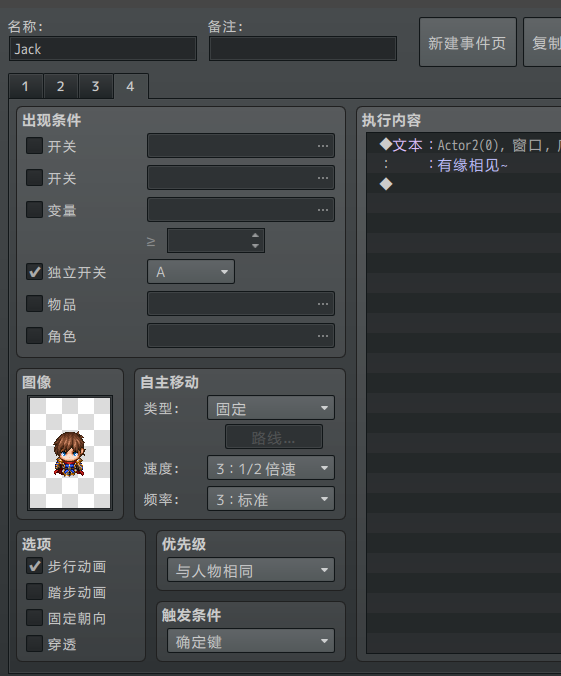561x676 pixels.
Task: Open ellipsis picker for 角色 field
Action: click(323, 335)
